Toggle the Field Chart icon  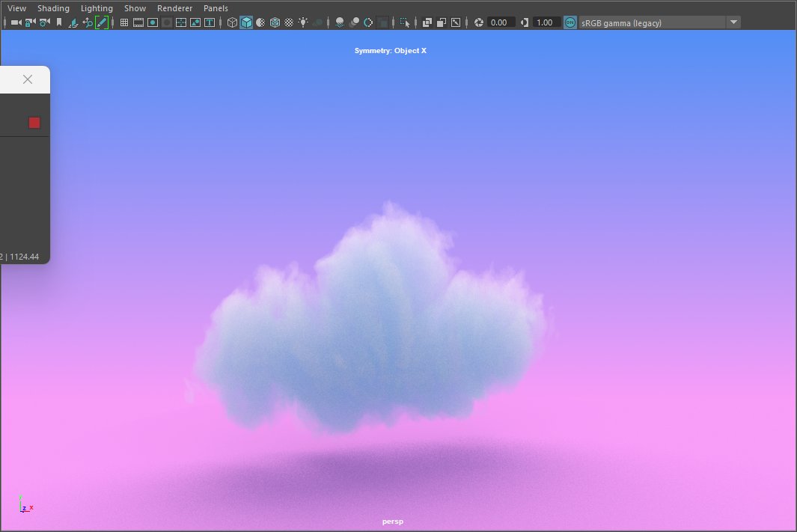click(181, 22)
